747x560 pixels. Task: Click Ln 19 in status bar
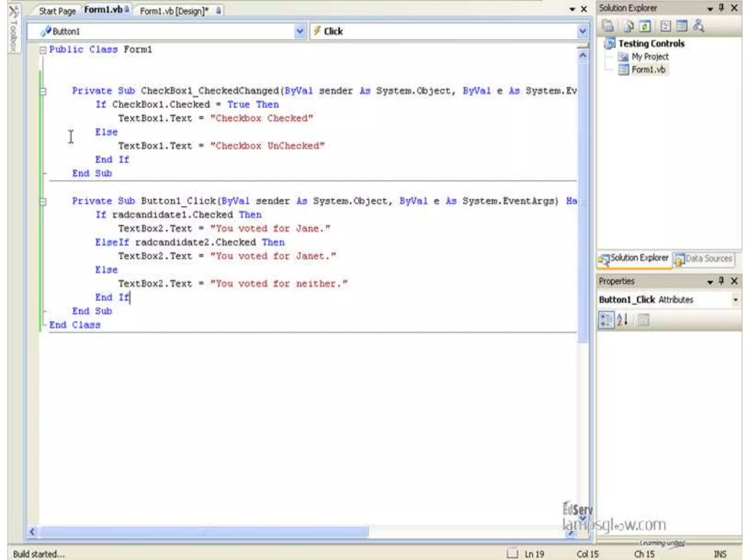click(x=534, y=554)
